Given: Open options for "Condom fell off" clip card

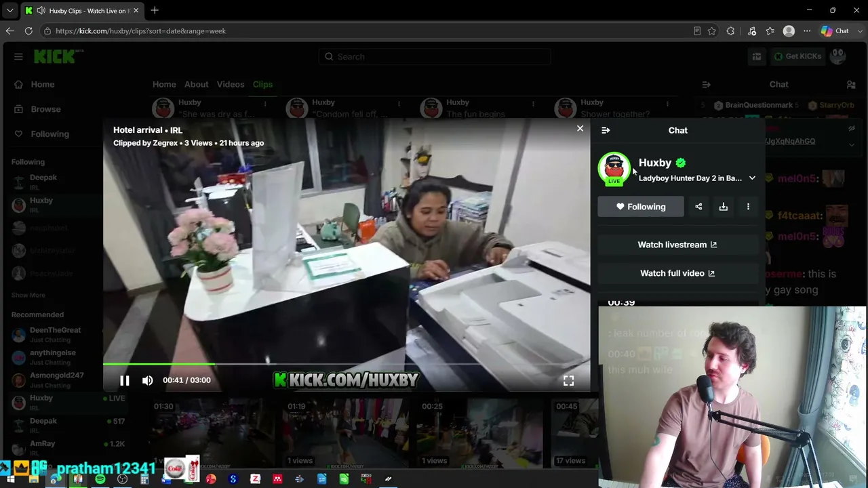Looking at the screenshot, I should pos(399,104).
